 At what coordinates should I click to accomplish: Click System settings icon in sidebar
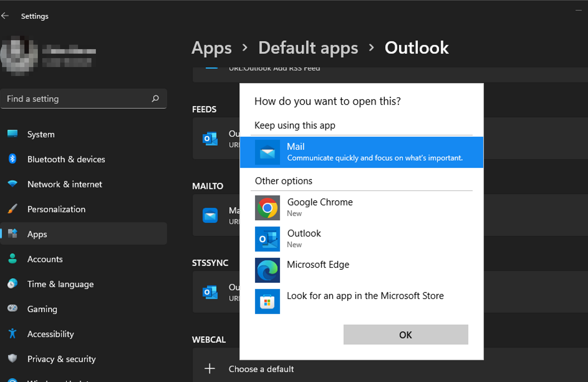(13, 134)
